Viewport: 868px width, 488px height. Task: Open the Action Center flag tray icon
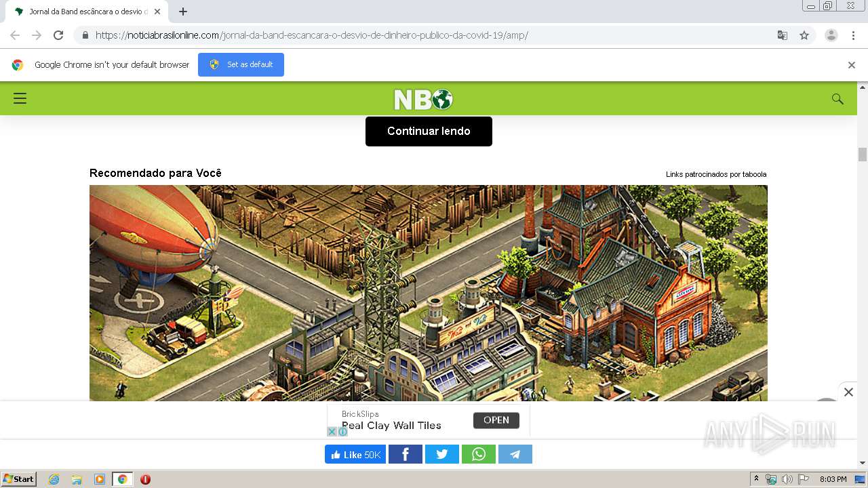(804, 479)
